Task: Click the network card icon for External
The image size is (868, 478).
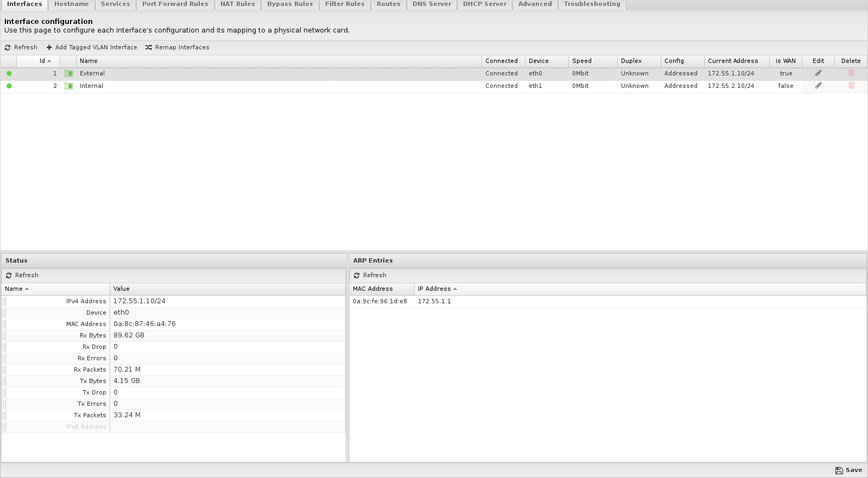Action: [68, 73]
